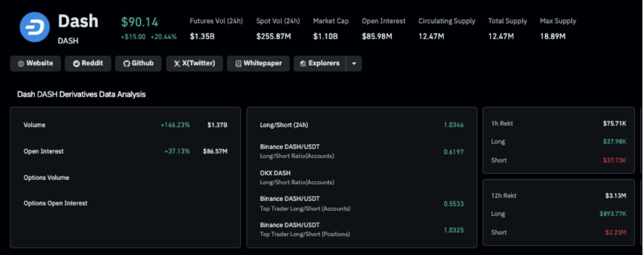
Task: Click the $90.14 Dash price
Action: point(140,22)
